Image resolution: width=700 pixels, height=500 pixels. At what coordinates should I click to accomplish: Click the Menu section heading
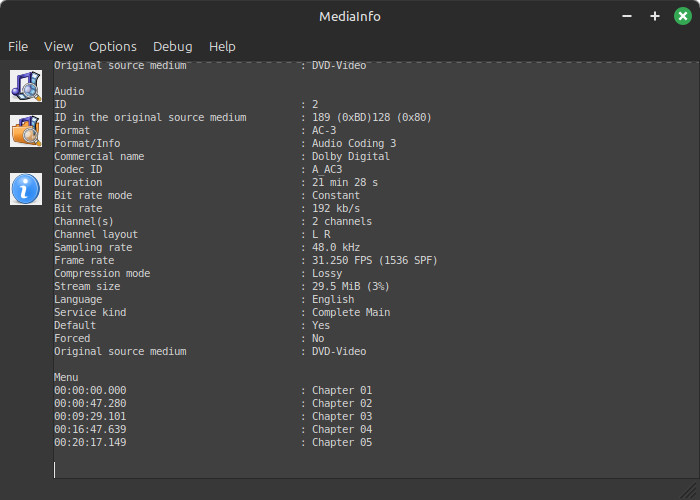pyautogui.click(x=66, y=377)
